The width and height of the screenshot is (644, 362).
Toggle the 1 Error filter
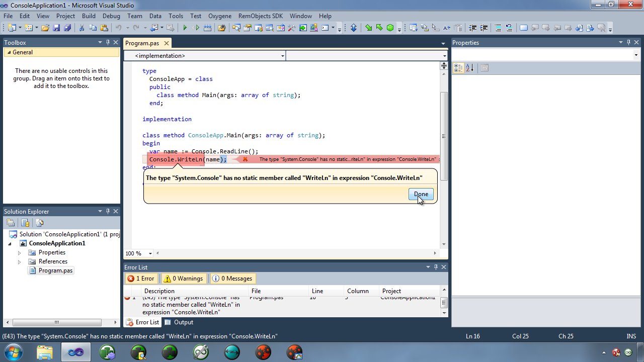point(141,279)
